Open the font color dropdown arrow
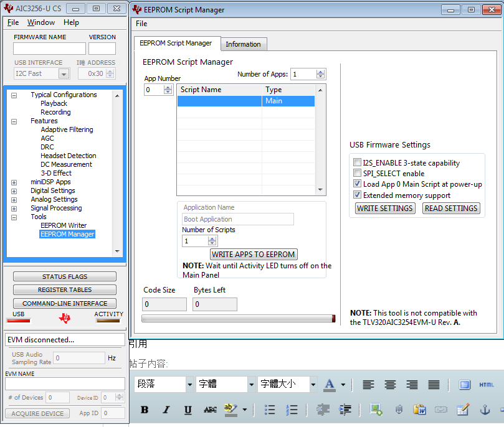 (x=343, y=385)
